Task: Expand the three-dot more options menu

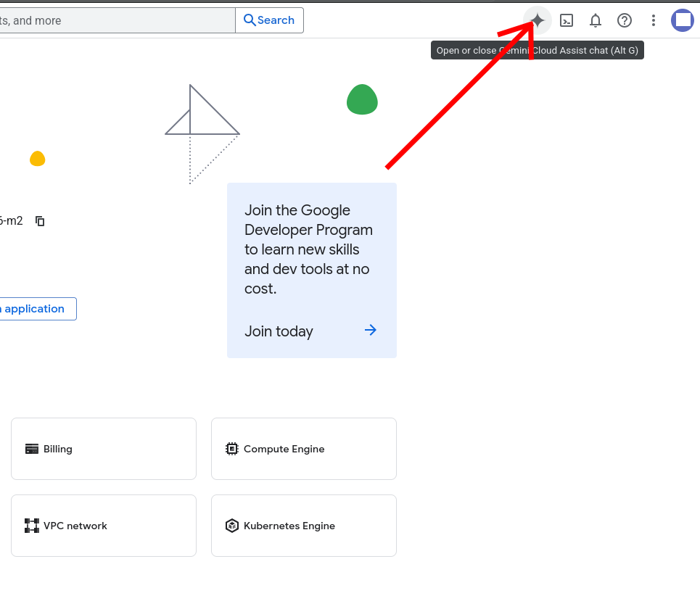Action: coord(654,20)
